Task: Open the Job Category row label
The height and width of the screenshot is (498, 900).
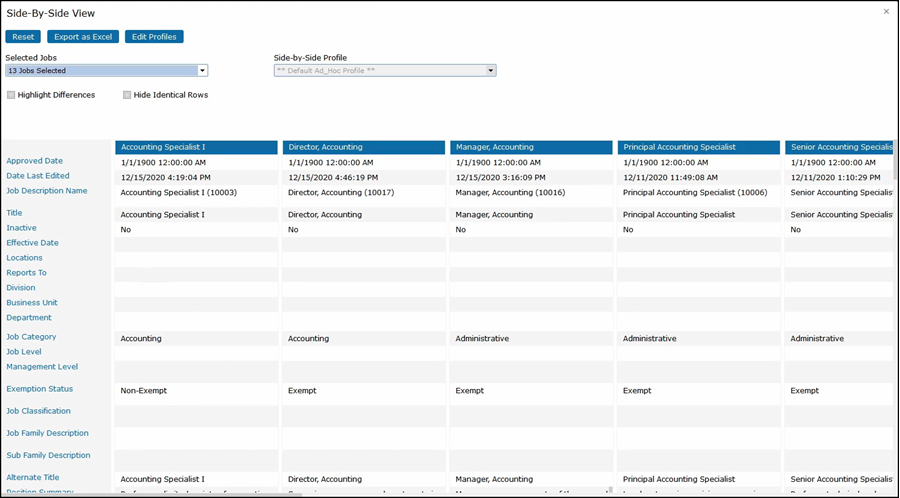Action: [x=32, y=337]
